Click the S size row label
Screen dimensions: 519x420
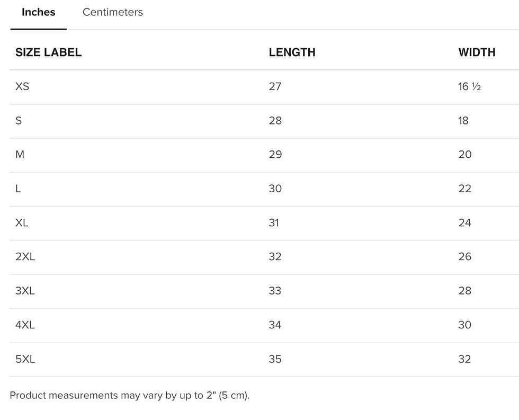pyautogui.click(x=19, y=121)
